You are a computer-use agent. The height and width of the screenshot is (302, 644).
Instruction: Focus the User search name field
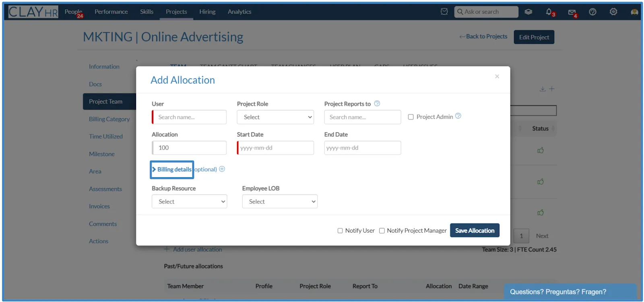point(189,117)
